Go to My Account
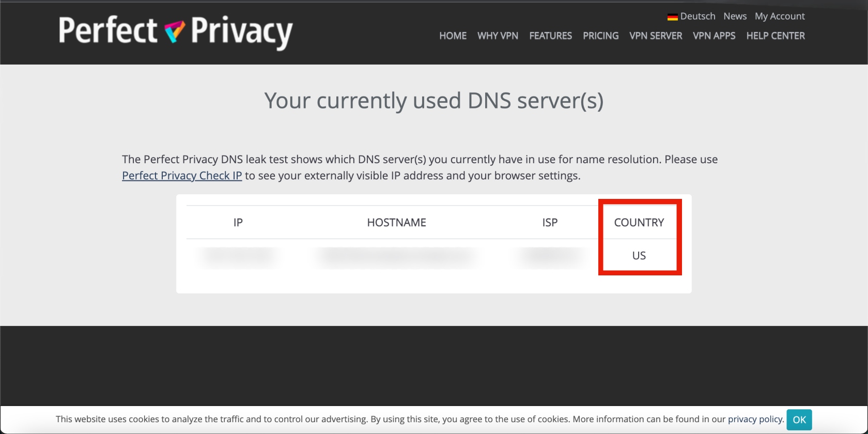868x434 pixels. [780, 16]
